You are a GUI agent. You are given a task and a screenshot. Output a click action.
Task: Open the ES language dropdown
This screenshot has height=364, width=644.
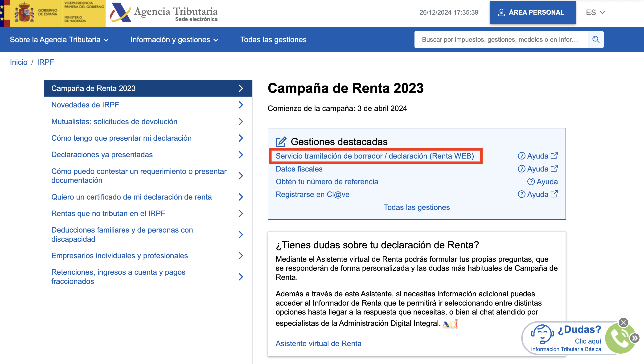595,12
